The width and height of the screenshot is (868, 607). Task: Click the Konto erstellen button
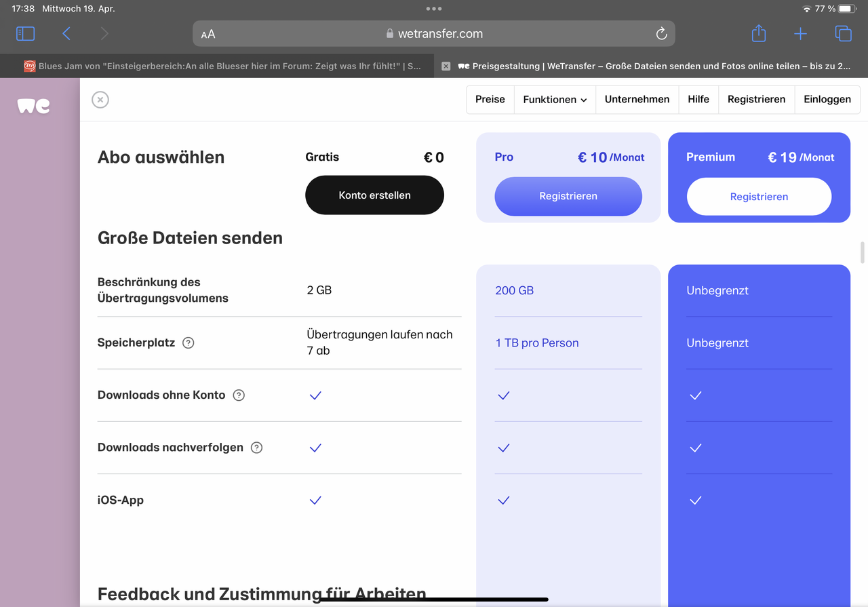(375, 195)
